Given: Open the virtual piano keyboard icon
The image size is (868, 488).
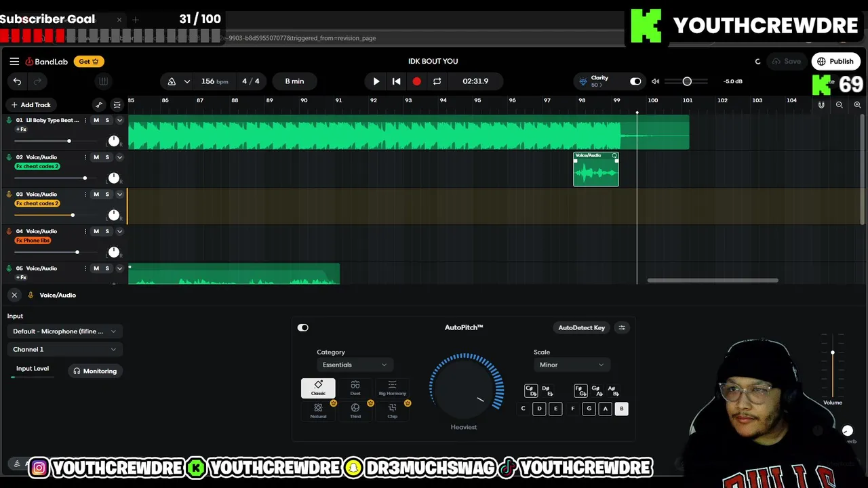Looking at the screenshot, I should coord(103,81).
